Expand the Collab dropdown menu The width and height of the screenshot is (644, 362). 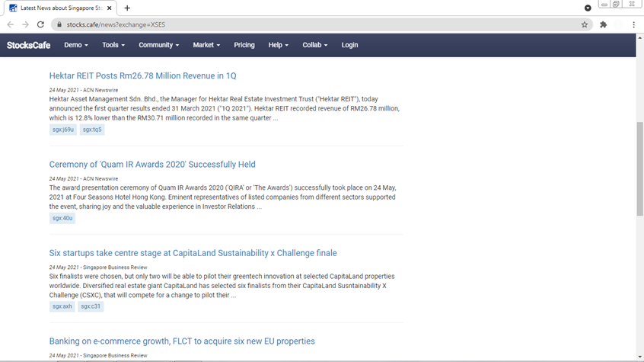pos(315,45)
